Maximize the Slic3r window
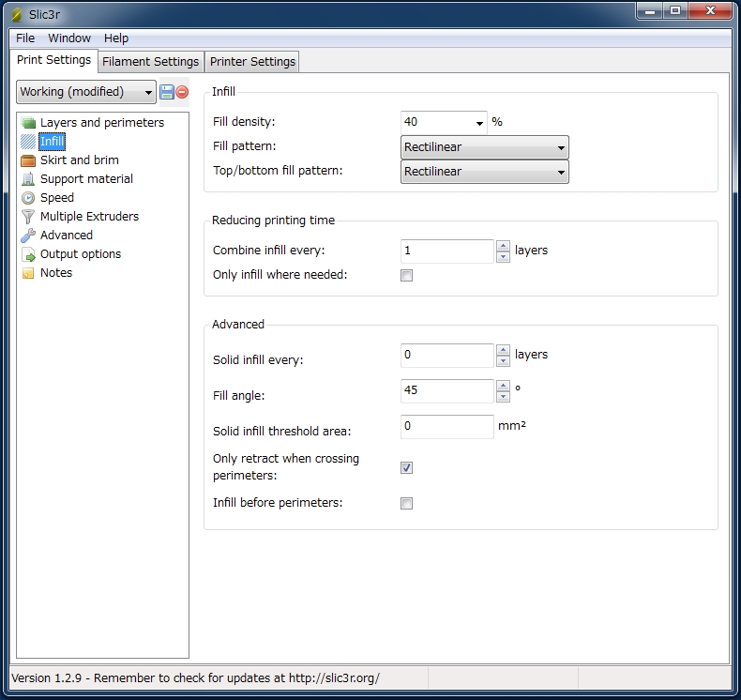Image resolution: width=741 pixels, height=700 pixels. 675,11
